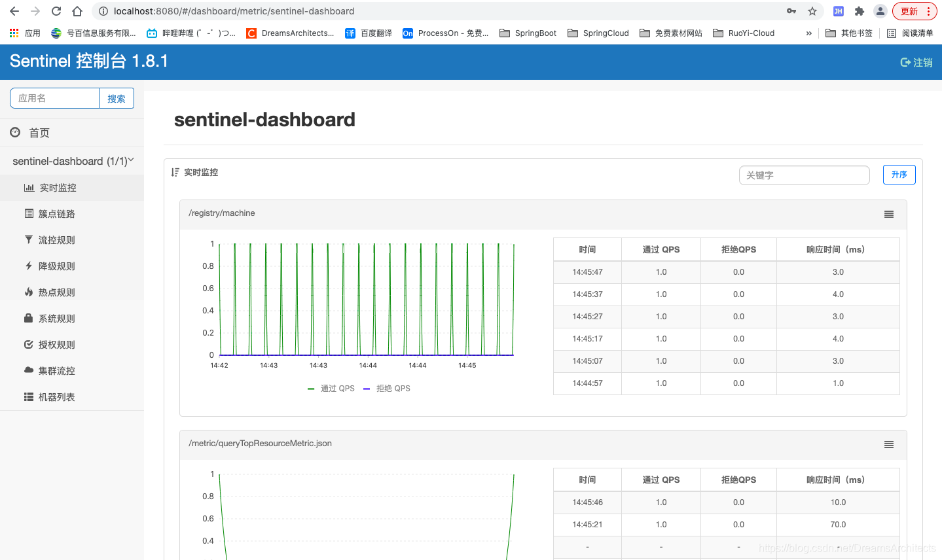Click the browser back arrow
942x560 pixels.
pyautogui.click(x=14, y=11)
